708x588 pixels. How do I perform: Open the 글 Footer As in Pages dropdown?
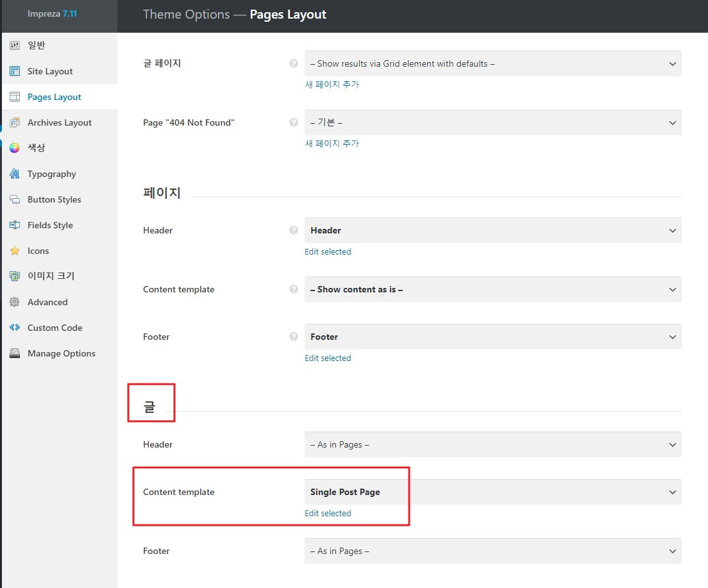tap(493, 551)
